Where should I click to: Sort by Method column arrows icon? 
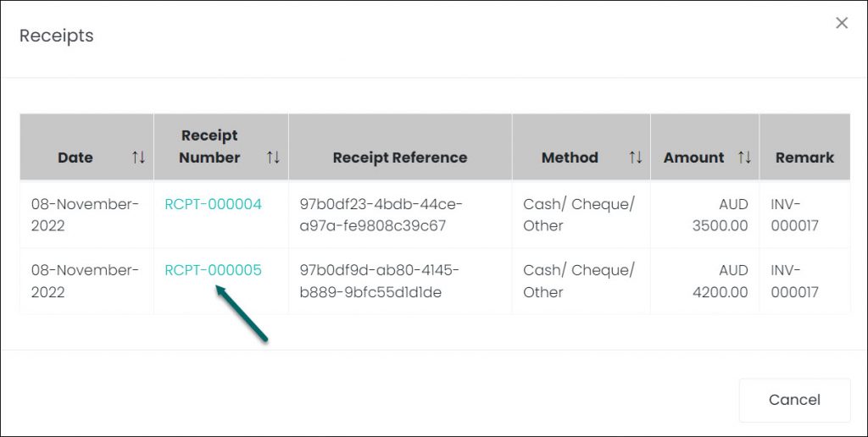[x=636, y=158]
